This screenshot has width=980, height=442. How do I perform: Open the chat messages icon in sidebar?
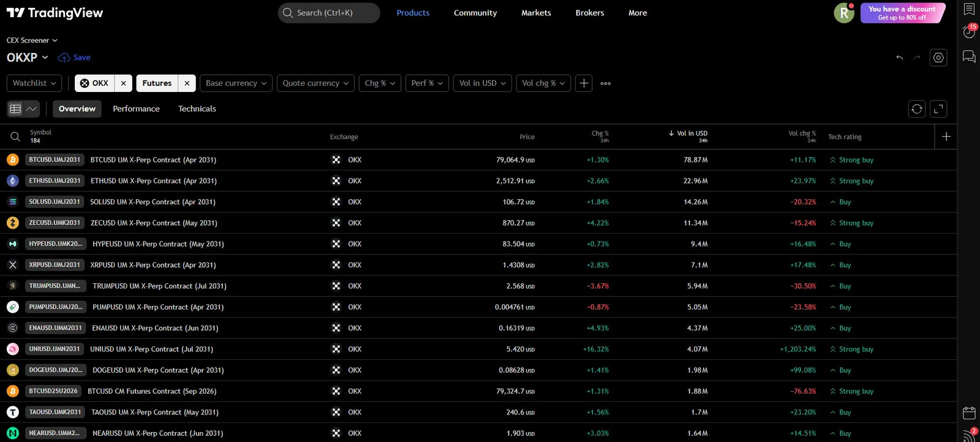[x=969, y=57]
